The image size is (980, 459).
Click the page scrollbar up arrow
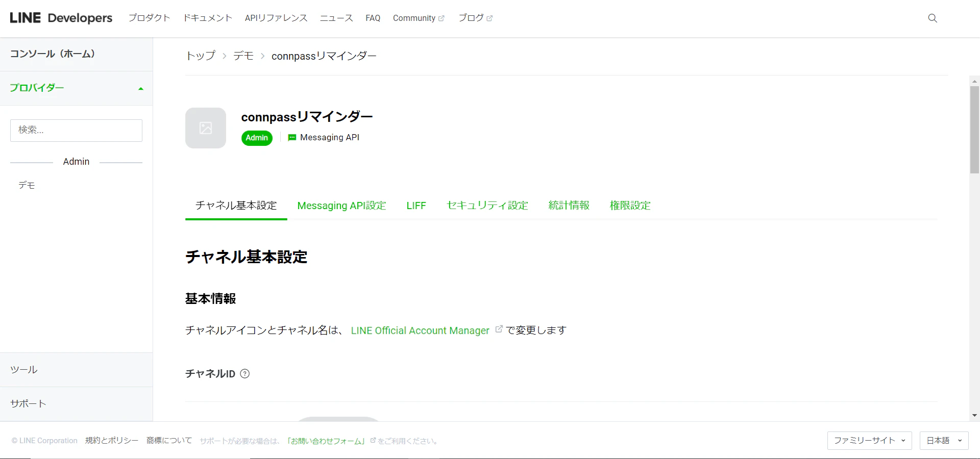(x=974, y=81)
